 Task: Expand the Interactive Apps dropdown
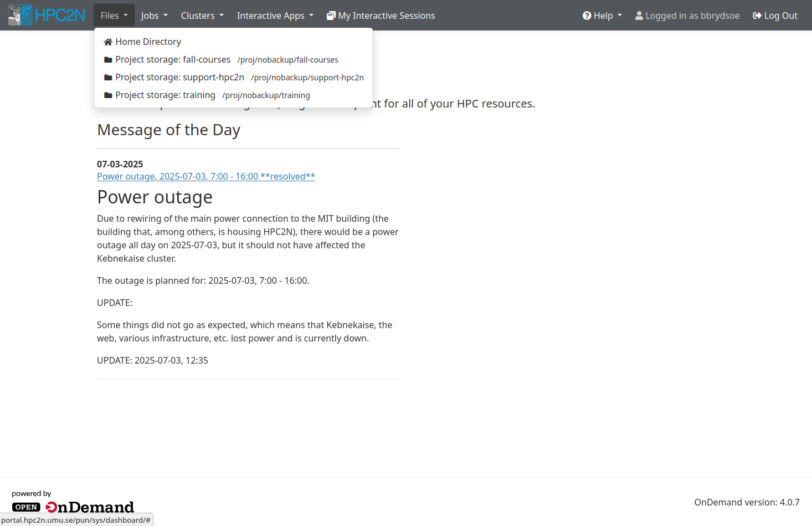click(275, 16)
